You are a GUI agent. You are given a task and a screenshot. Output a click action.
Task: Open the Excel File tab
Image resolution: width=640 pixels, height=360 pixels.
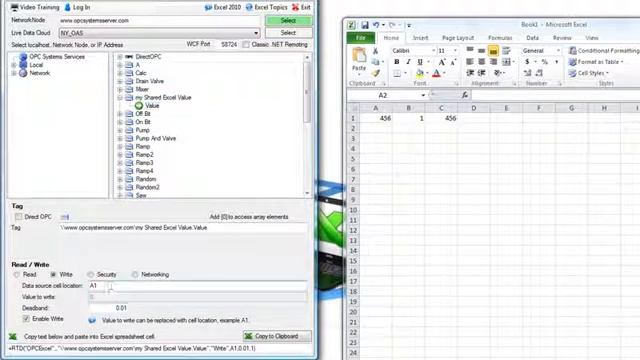click(361, 38)
